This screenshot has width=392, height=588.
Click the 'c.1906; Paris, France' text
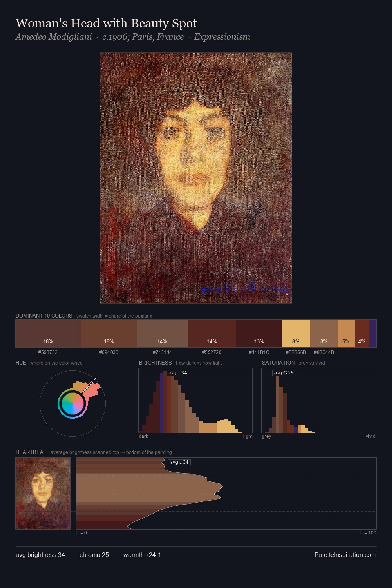pos(143,37)
